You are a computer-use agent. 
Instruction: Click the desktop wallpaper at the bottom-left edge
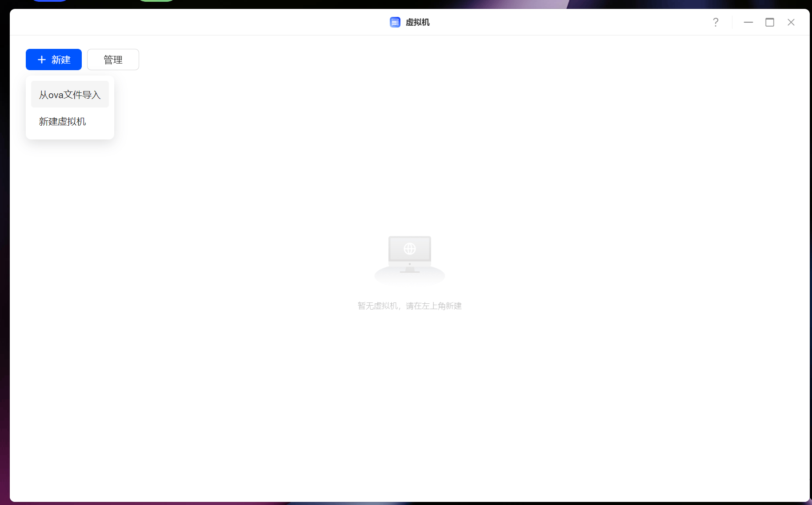[x=4, y=497]
